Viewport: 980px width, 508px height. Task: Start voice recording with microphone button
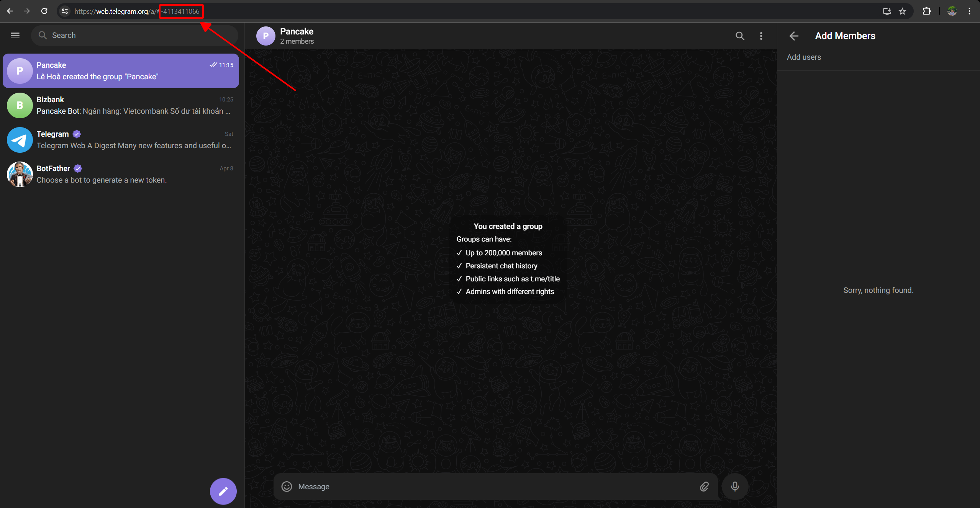[x=734, y=486]
